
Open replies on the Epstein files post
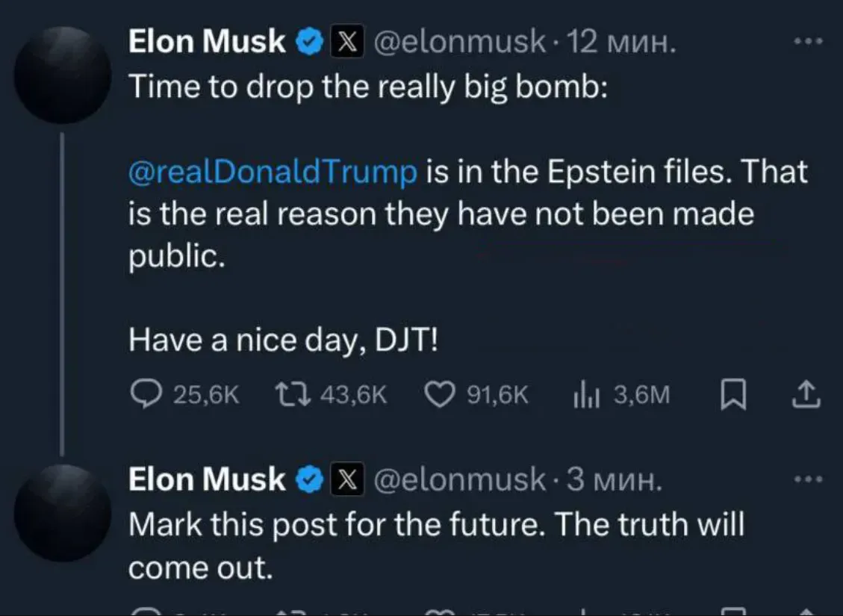[x=184, y=394]
